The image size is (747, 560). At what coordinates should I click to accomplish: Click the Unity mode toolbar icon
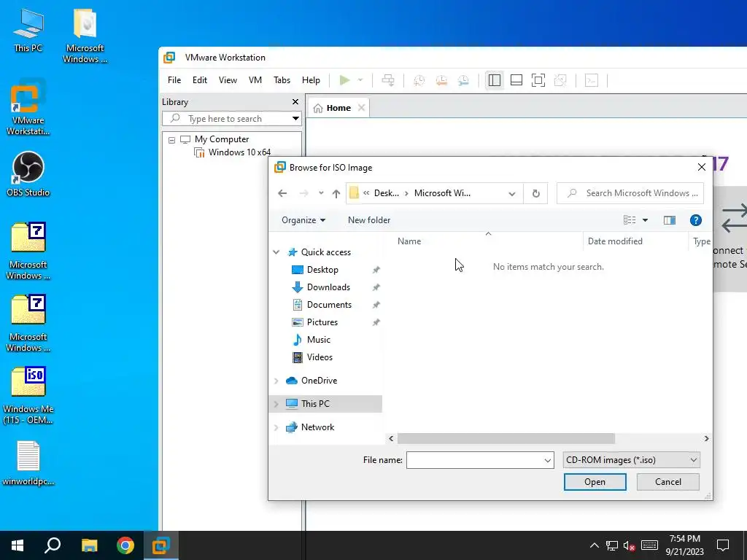point(560,80)
